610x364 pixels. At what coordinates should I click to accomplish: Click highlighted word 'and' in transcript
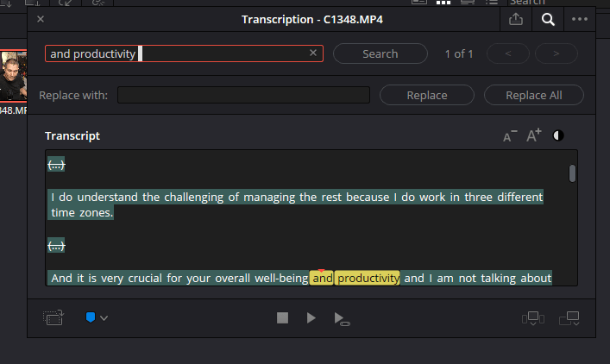(322, 278)
